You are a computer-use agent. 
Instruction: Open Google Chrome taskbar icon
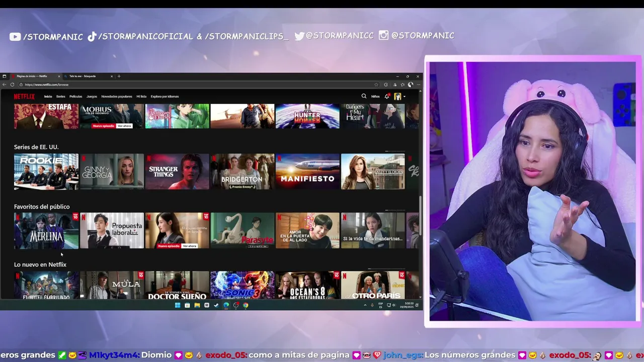pos(246,305)
